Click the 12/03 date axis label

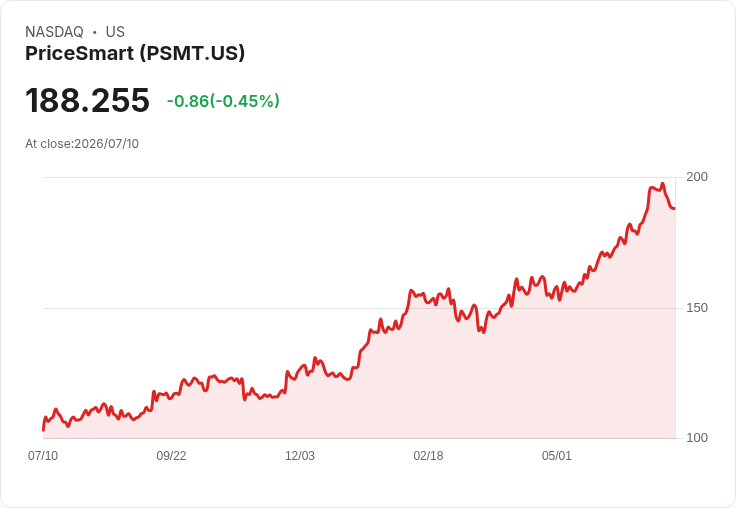click(300, 456)
